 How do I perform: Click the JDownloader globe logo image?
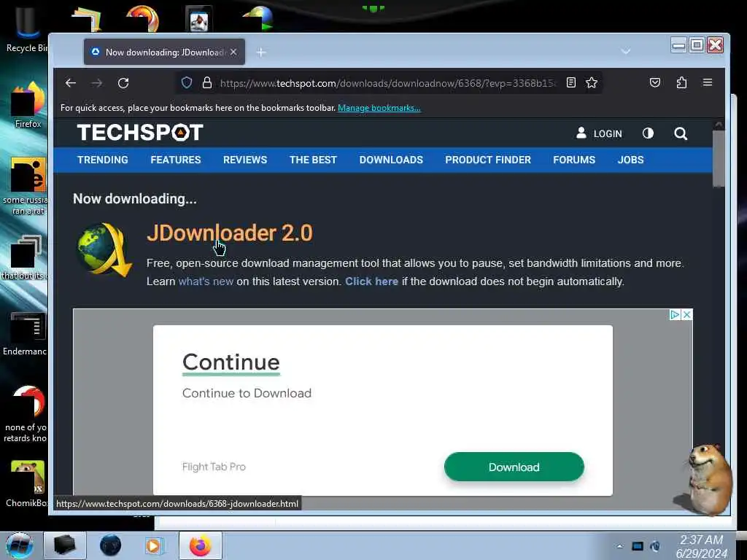(x=104, y=249)
